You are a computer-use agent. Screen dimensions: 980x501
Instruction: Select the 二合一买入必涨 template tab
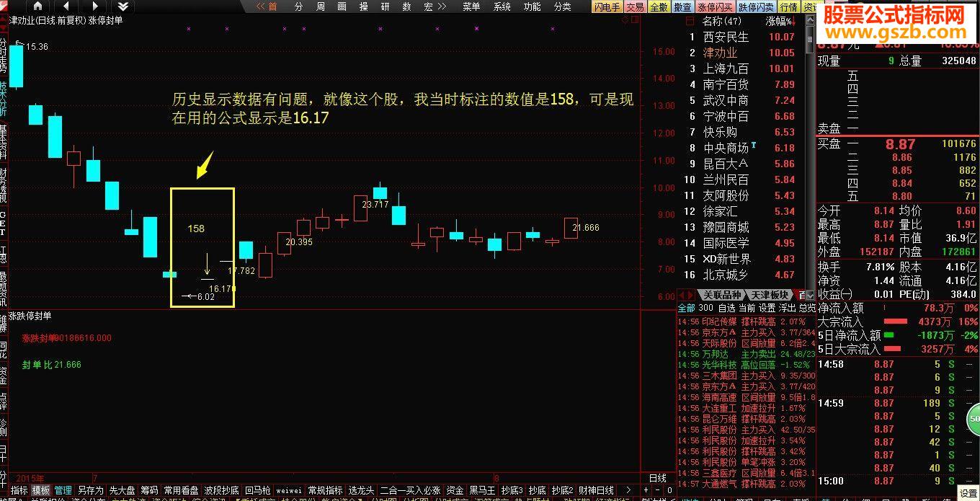pyautogui.click(x=410, y=490)
